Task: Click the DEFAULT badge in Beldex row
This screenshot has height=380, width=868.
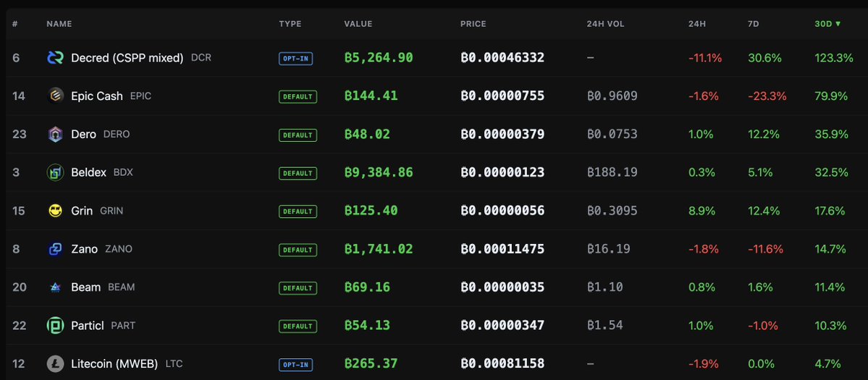Action: point(298,172)
